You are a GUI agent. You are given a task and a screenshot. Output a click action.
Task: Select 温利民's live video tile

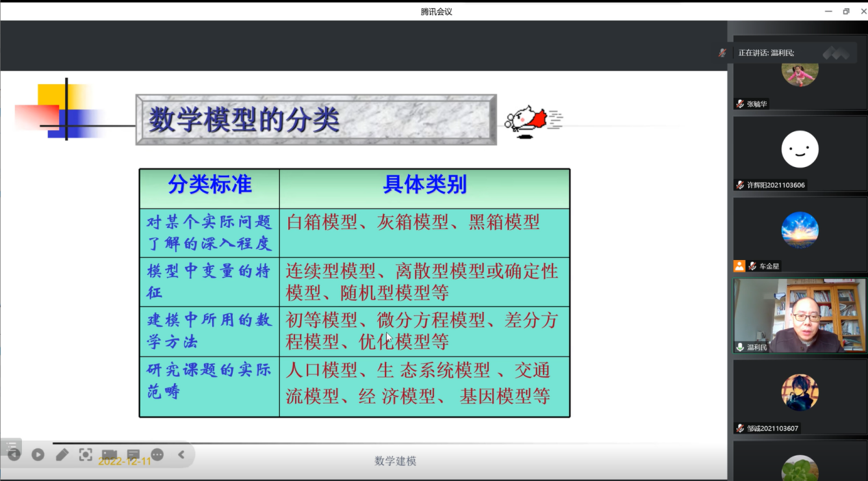point(800,315)
